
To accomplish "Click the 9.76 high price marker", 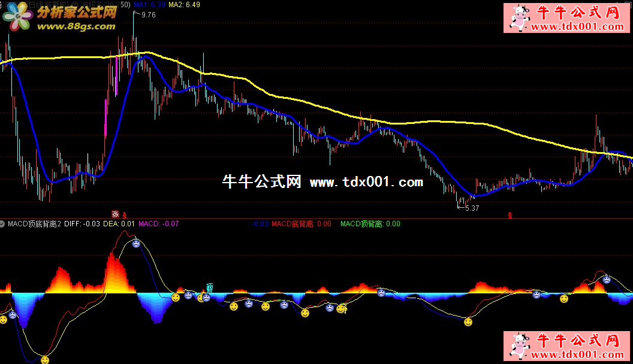I will point(147,15).
